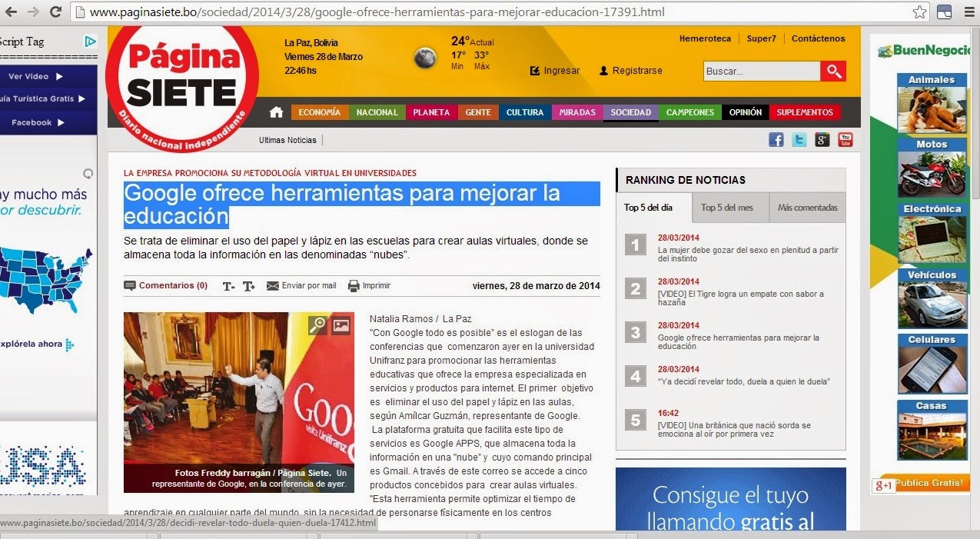Screen dimensions: 980x539
Task: Click the Guía Turística Gratis sidebar button
Action: click(x=42, y=99)
